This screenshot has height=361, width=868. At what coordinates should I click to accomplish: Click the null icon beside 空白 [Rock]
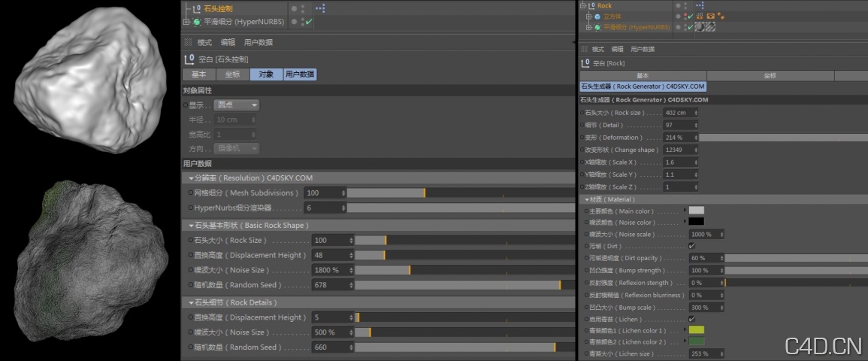coord(585,64)
